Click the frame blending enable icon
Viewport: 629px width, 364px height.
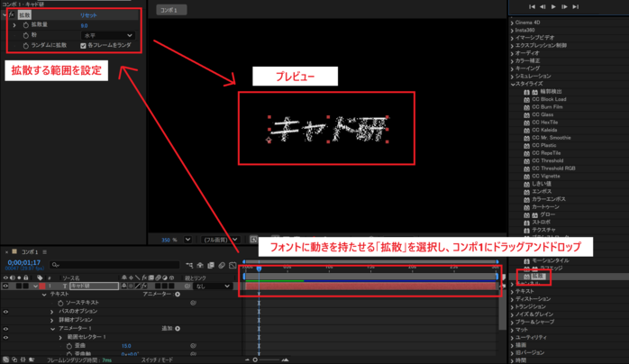tap(211, 265)
